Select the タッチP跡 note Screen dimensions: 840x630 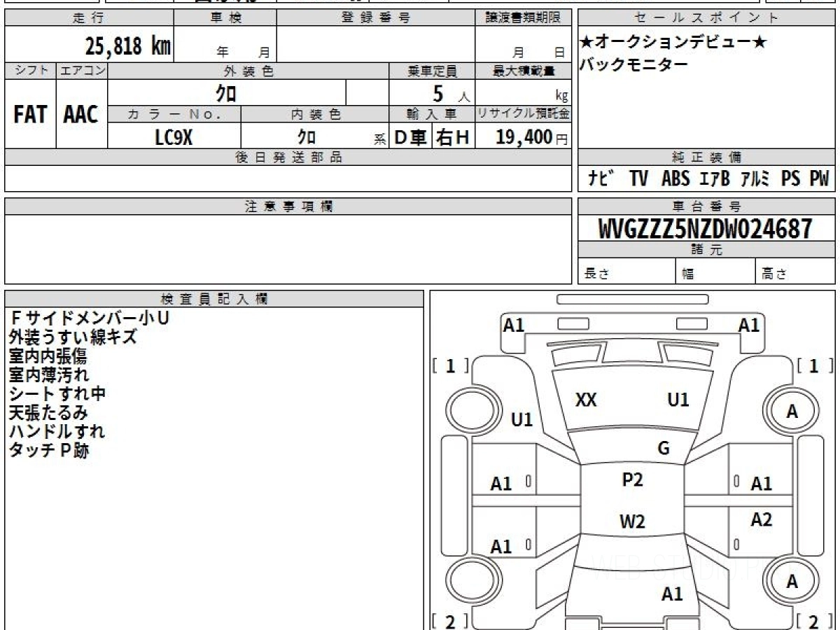[x=48, y=450]
